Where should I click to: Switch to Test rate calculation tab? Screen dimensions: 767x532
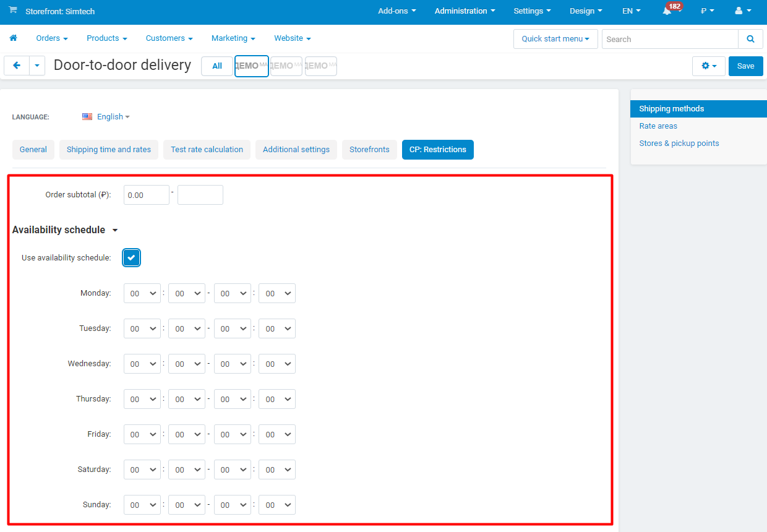pos(207,150)
